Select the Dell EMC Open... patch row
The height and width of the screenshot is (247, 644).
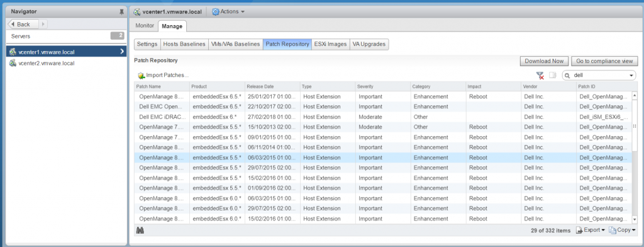click(x=383, y=106)
